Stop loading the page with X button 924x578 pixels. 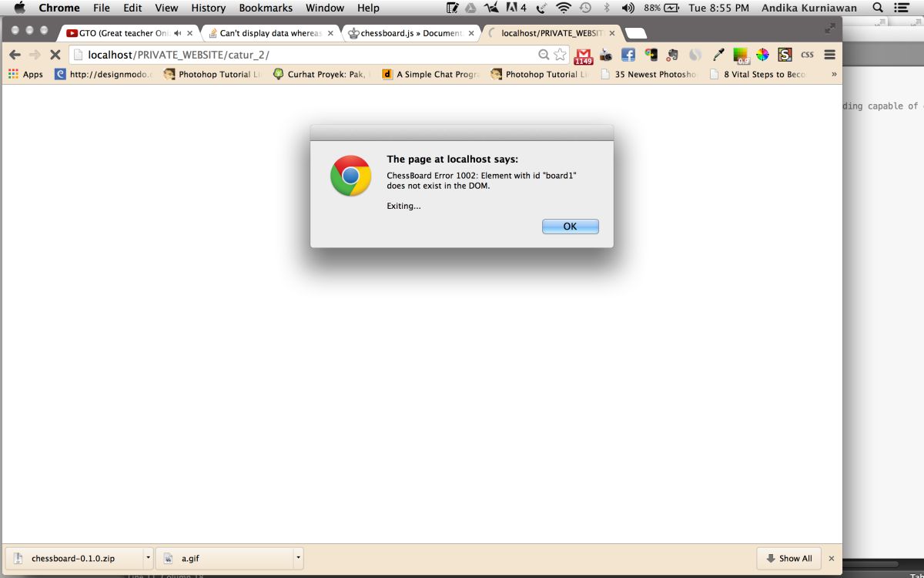(55, 55)
